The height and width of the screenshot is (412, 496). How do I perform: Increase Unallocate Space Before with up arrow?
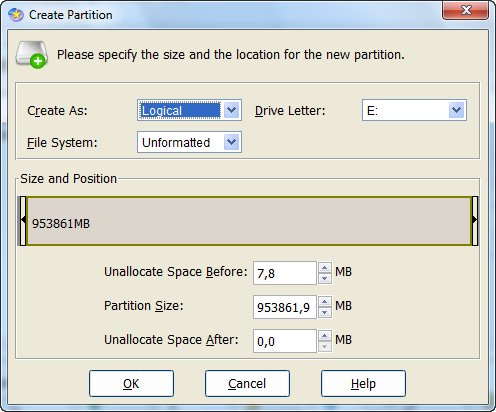click(x=325, y=268)
